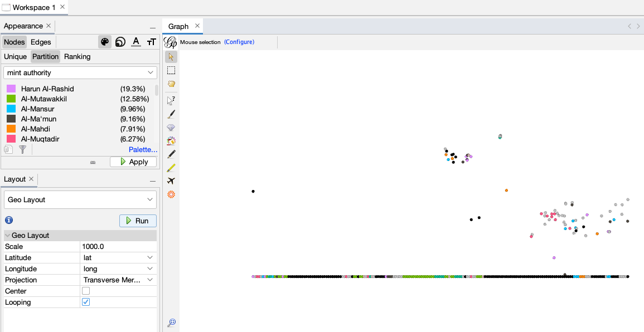Click the blue info icon in Layout
644x332 pixels.
coord(8,221)
